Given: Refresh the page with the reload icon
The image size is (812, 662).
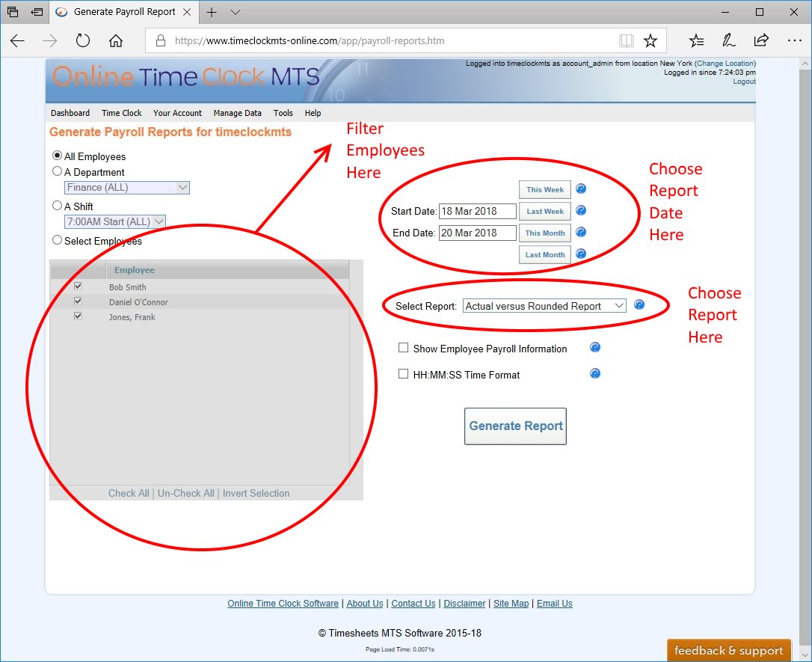Looking at the screenshot, I should 83,40.
